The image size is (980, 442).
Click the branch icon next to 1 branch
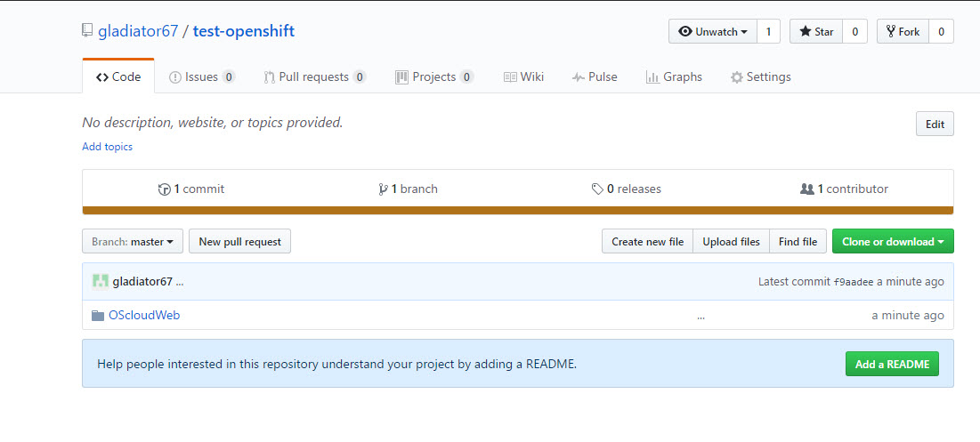point(383,189)
